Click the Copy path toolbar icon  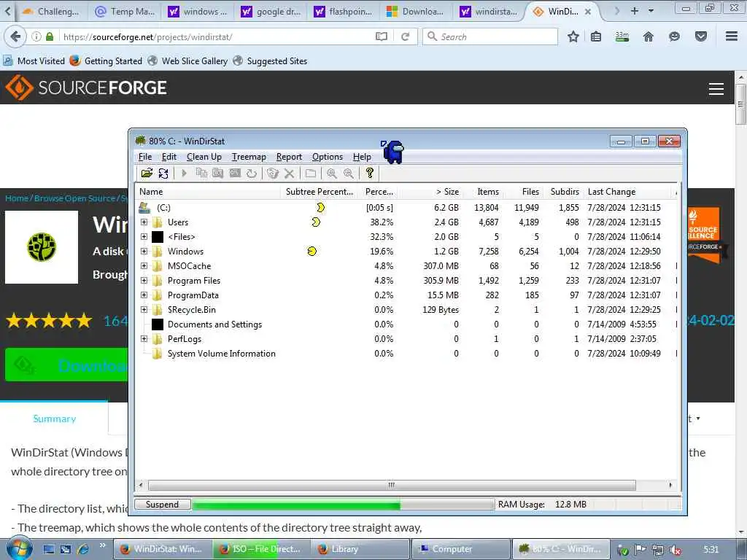pyautogui.click(x=201, y=173)
